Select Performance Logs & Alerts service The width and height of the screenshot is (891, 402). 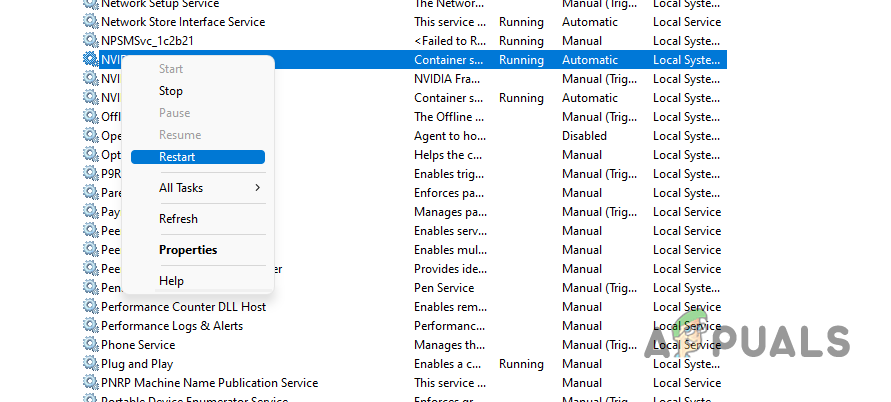172,326
